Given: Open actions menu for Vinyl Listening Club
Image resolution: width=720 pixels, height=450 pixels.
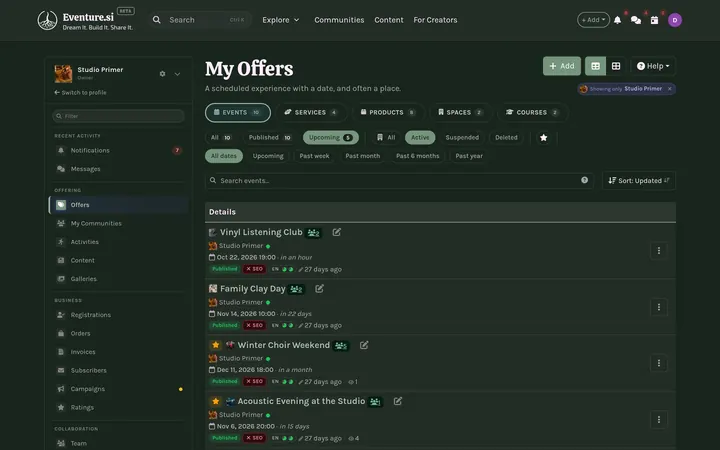Looking at the screenshot, I should click(658, 251).
